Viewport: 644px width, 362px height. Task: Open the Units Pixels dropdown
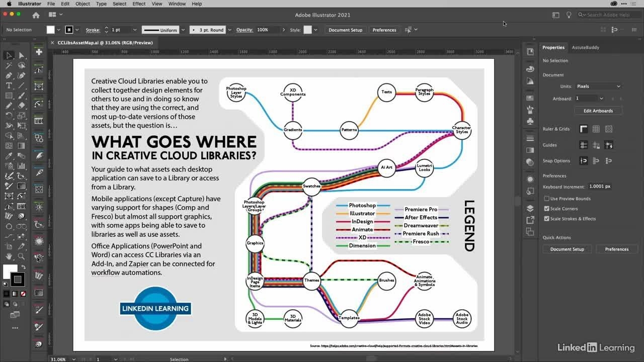tap(598, 86)
